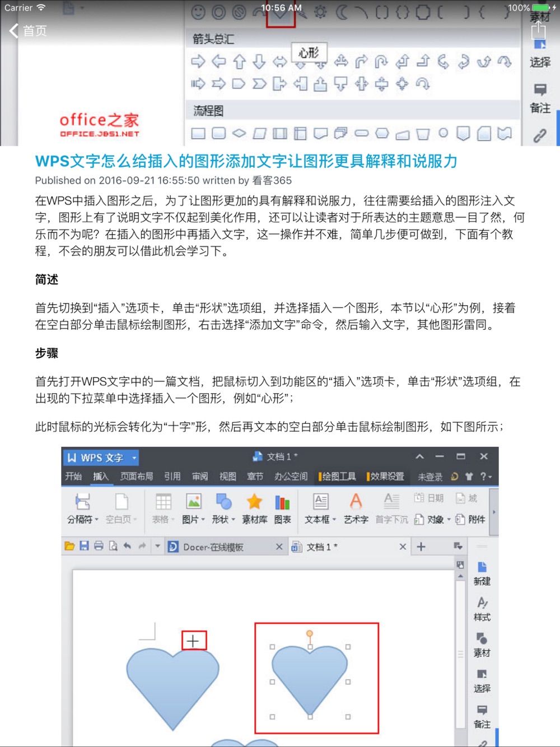The image size is (560, 747).
Task: Expand the 图片 dropdown arrow
Action: (x=203, y=520)
